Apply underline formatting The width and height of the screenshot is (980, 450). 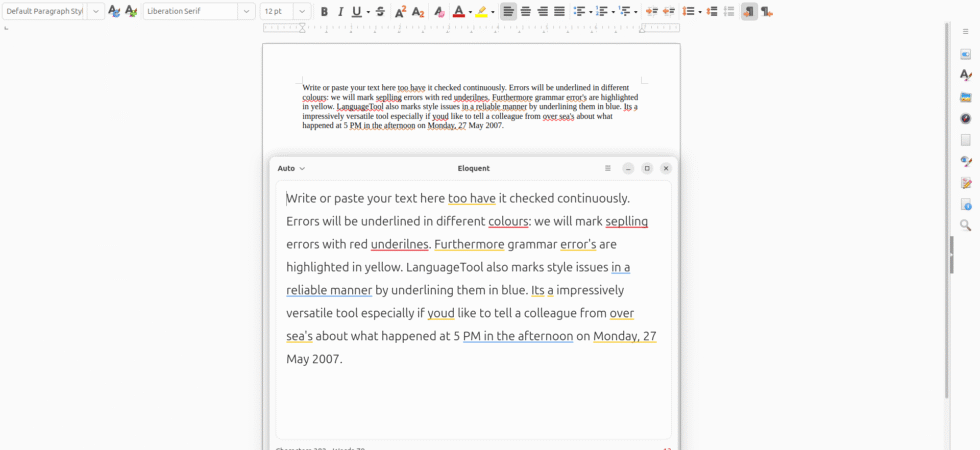click(356, 11)
